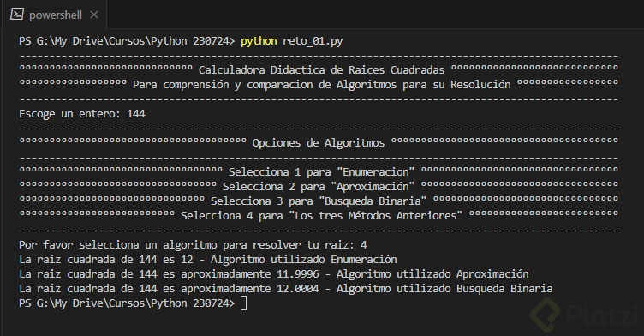Click the title 'Calculadora Didactica de Raices Cuadradas'
The height and width of the screenshot is (336, 644).
click(x=321, y=70)
